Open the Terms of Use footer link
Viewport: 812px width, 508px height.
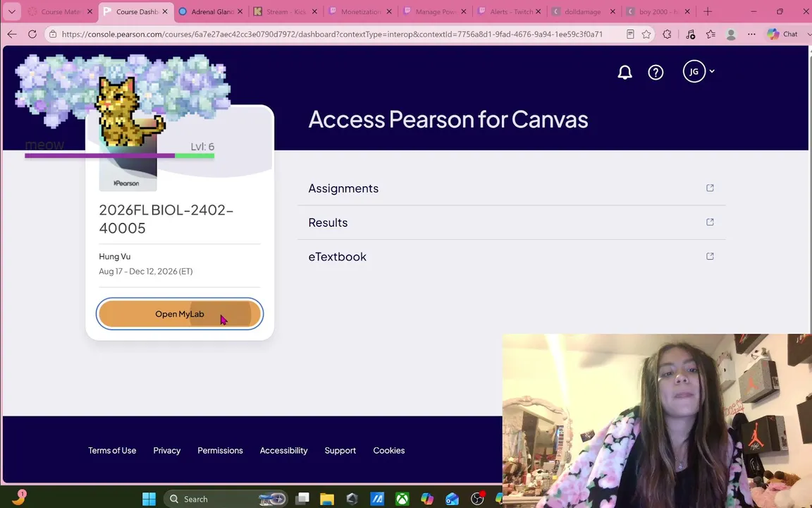pyautogui.click(x=112, y=450)
